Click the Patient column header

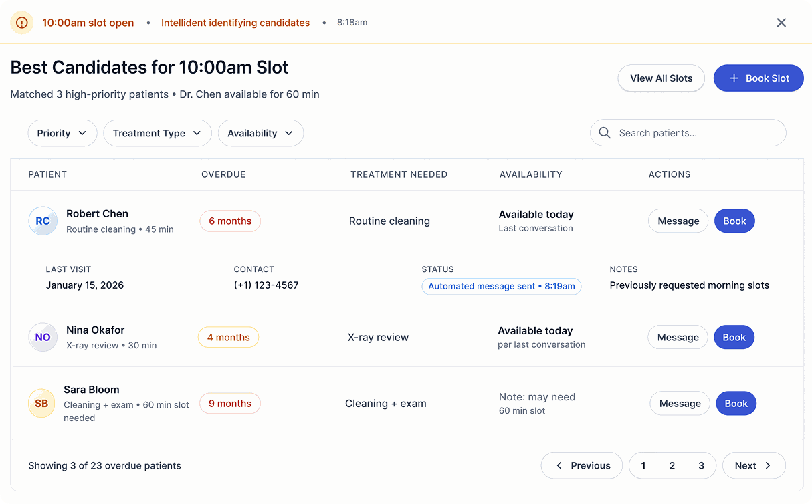click(47, 174)
